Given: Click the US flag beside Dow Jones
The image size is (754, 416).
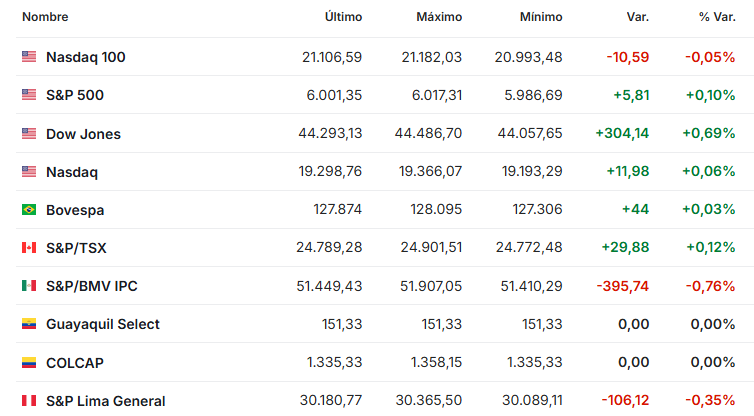Looking at the screenshot, I should [x=29, y=133].
